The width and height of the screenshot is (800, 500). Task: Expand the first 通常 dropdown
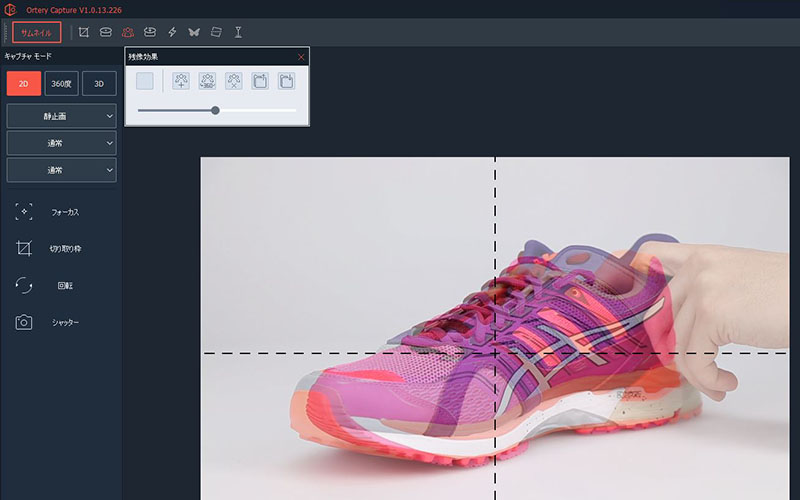pos(61,143)
